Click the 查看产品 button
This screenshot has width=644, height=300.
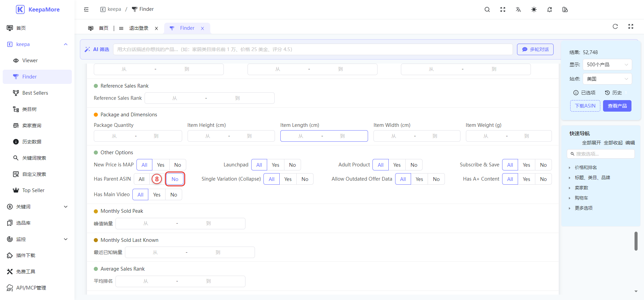(617, 106)
